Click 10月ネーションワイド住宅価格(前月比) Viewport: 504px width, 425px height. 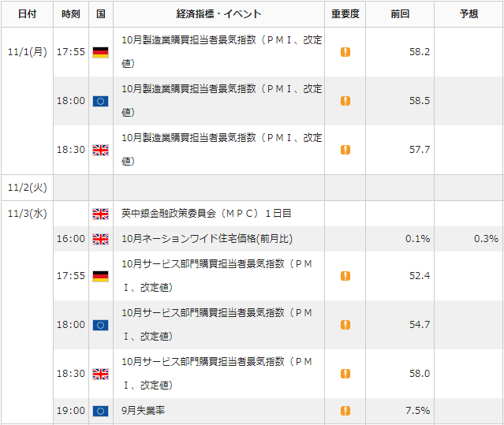[x=207, y=239]
